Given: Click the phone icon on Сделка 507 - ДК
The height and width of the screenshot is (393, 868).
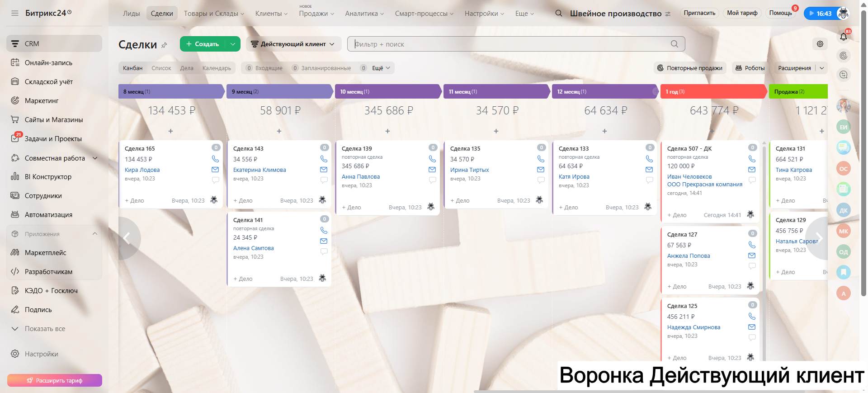Looking at the screenshot, I should tap(752, 159).
